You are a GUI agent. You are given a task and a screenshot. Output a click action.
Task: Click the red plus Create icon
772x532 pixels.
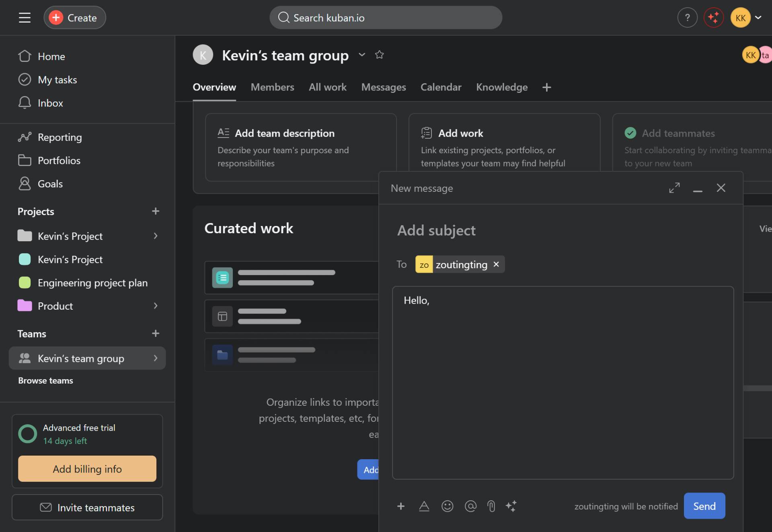(x=56, y=18)
